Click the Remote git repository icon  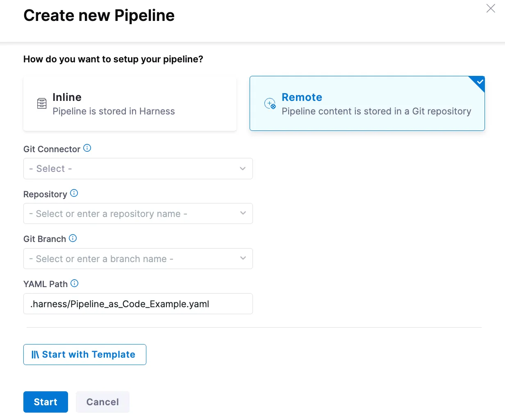click(270, 104)
